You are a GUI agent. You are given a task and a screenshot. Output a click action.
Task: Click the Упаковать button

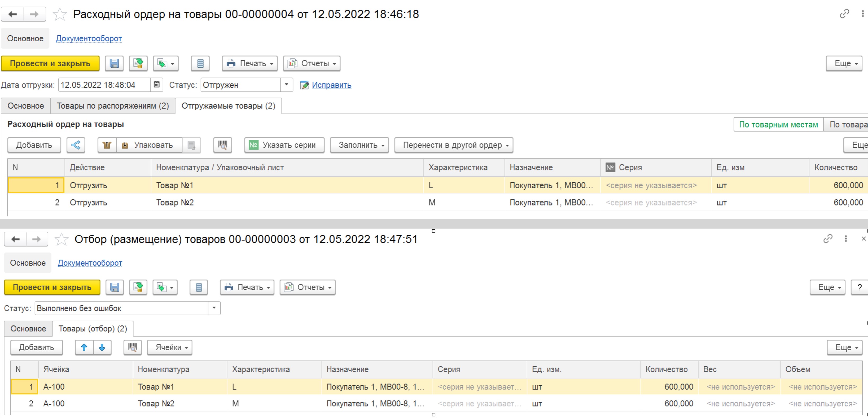coord(150,145)
